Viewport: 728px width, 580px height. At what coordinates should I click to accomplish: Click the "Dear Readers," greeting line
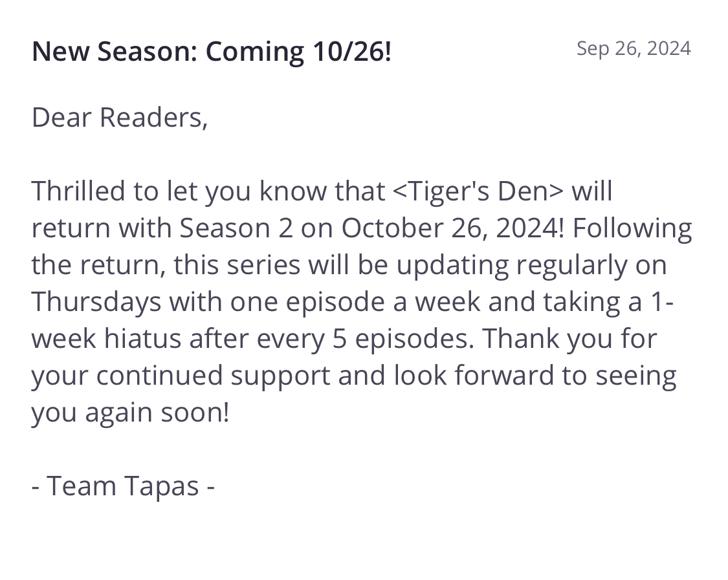point(120,117)
